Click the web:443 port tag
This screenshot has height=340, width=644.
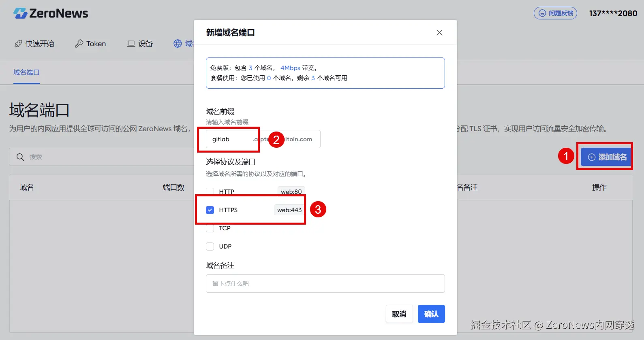[289, 210]
